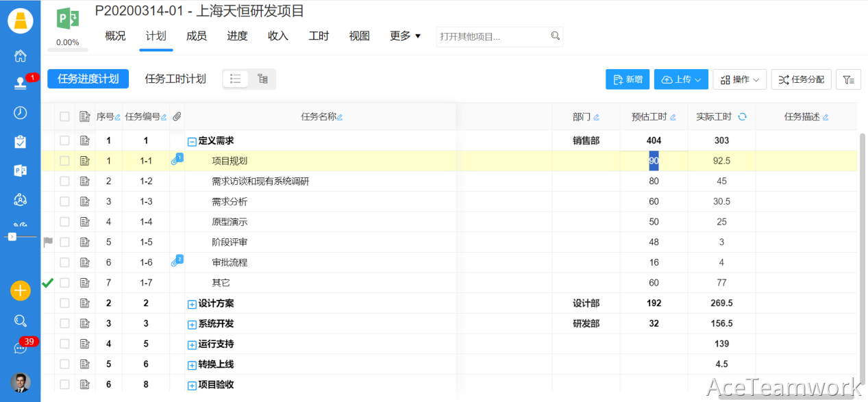Collapse the 定义需求 task group
Viewport: 868px width, 402px height.
pos(192,141)
